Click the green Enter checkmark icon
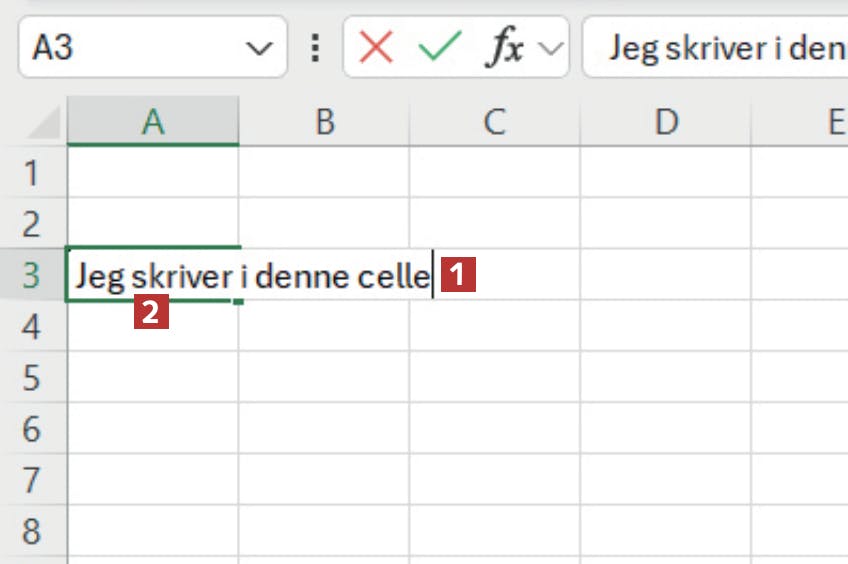The height and width of the screenshot is (564, 848). pos(439,47)
